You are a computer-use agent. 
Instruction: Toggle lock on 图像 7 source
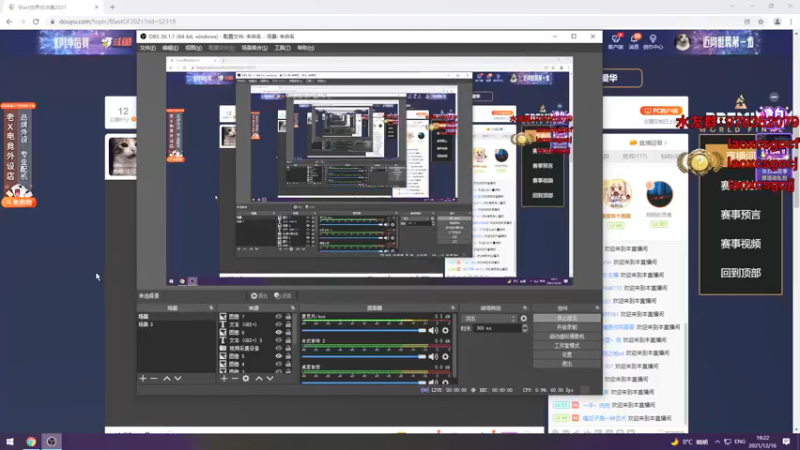pos(288,316)
